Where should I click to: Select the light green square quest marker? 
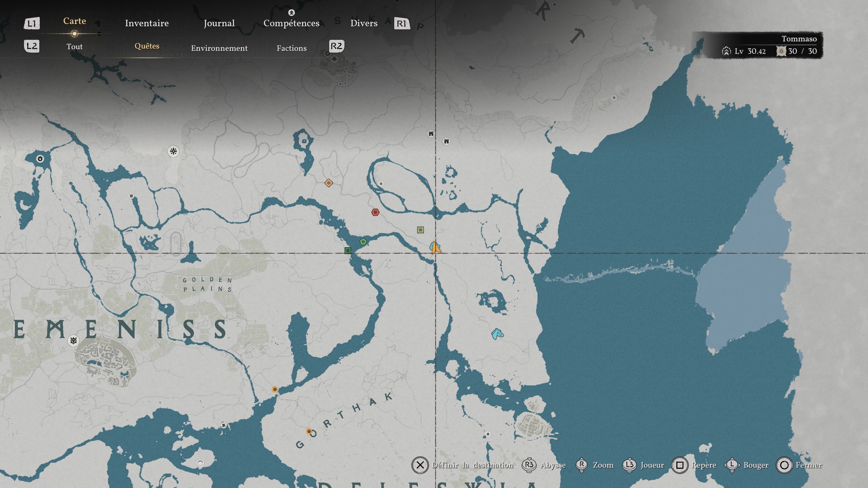pos(420,230)
